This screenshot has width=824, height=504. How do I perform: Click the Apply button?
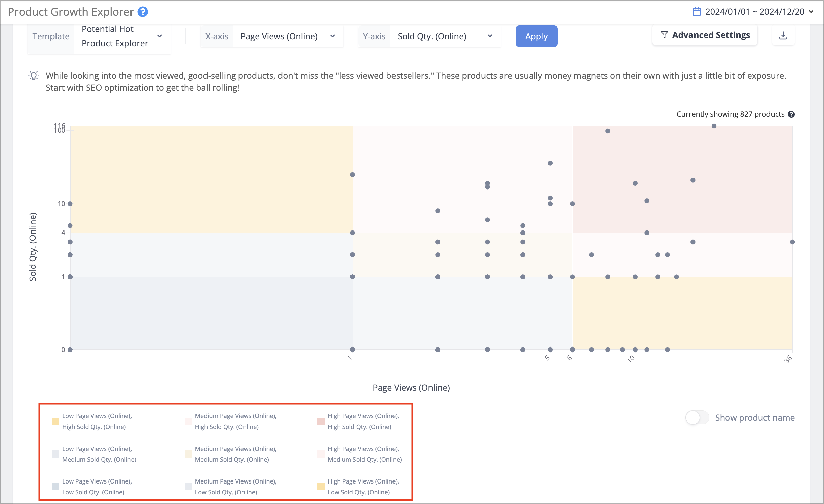tap(536, 36)
